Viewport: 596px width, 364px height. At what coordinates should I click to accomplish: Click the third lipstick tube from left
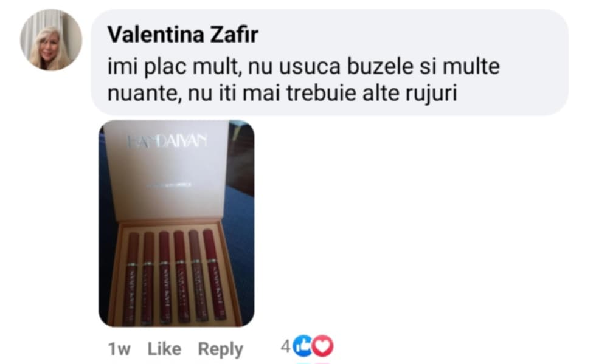pyautogui.click(x=165, y=277)
